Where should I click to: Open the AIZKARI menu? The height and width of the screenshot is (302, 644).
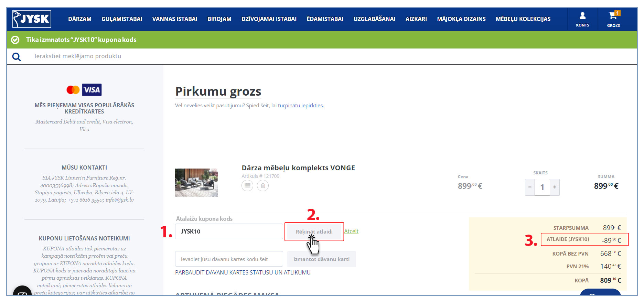click(x=416, y=19)
